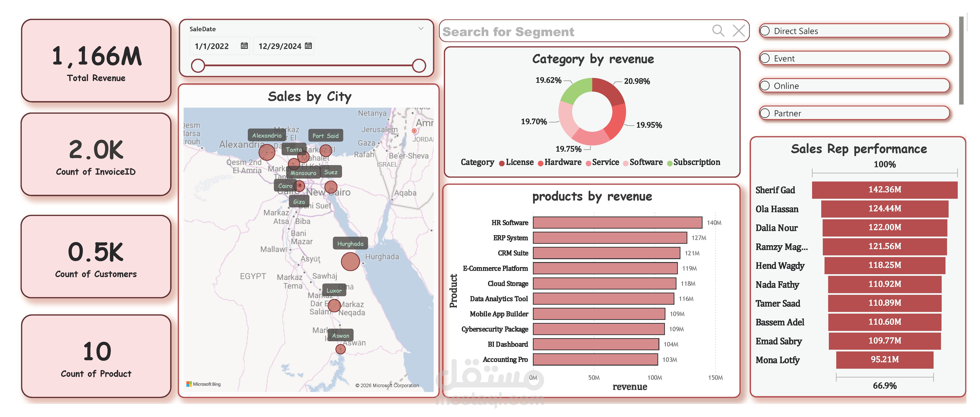Select Sherif Gad's 142.36M funnel bar

(885, 189)
